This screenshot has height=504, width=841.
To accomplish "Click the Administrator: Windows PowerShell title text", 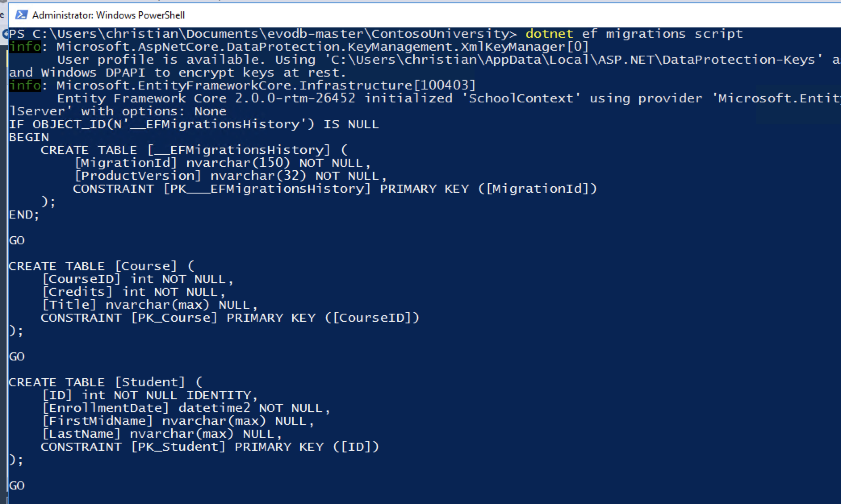I will point(109,15).
